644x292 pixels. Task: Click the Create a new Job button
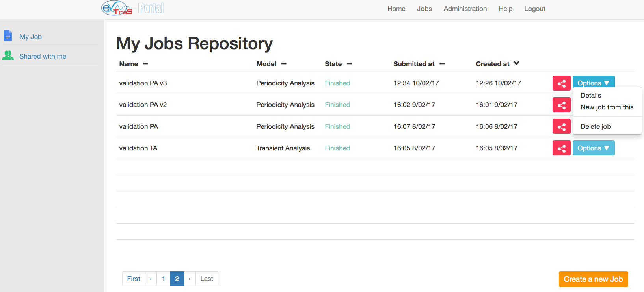point(593,279)
